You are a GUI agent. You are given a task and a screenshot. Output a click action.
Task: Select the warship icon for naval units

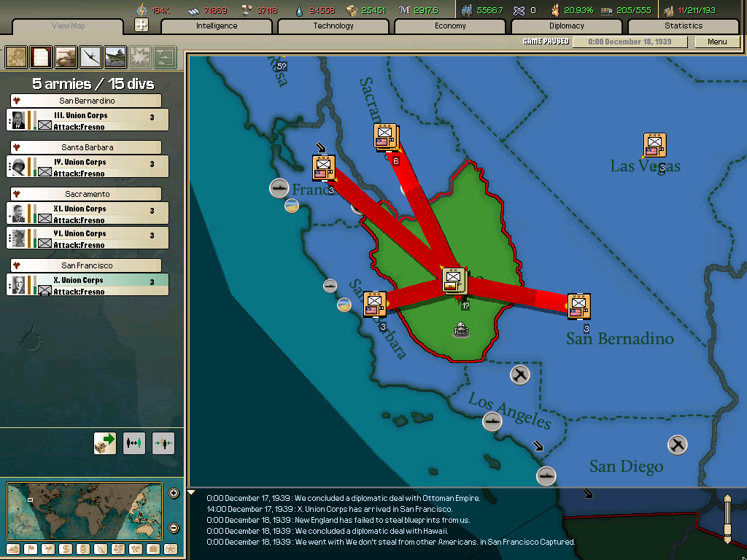click(x=114, y=57)
